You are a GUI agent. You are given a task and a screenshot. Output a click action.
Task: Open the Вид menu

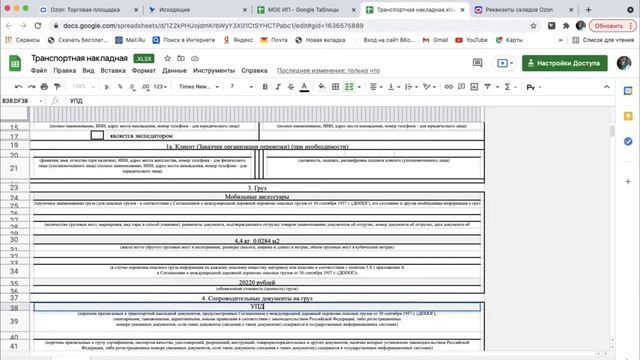click(88, 70)
